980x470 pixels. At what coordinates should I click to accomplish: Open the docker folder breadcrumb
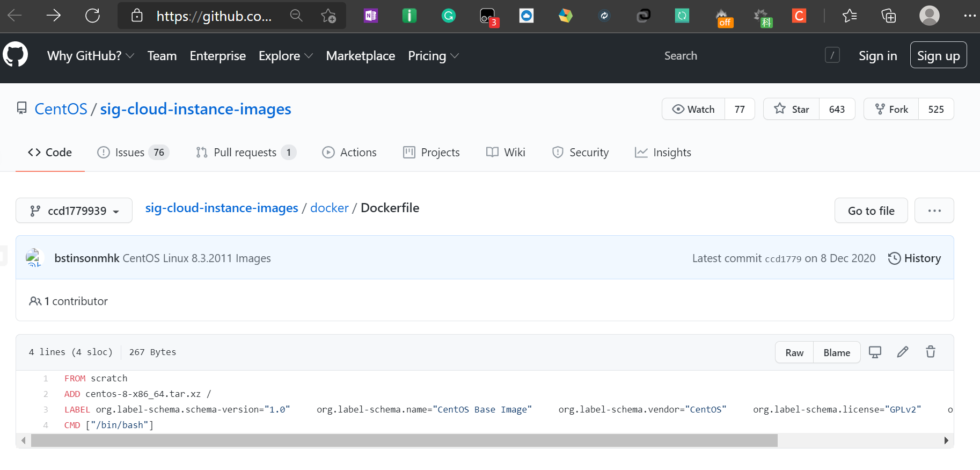330,208
